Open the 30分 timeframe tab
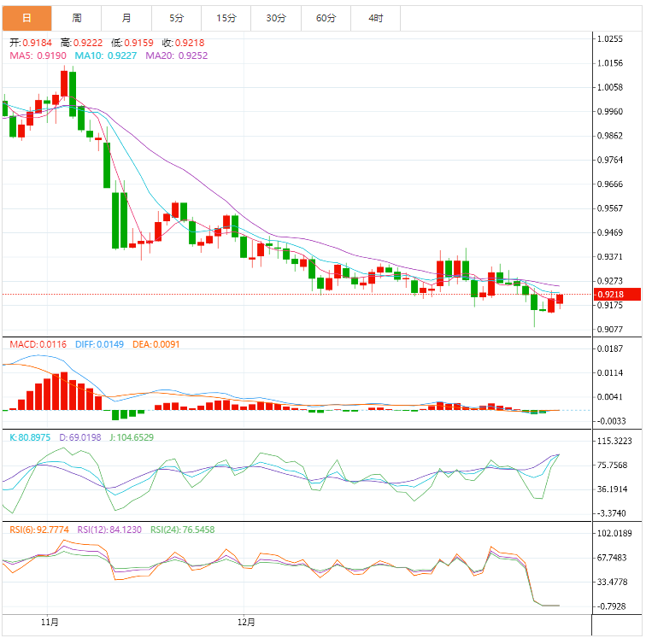The width and height of the screenshot is (646, 644). coord(276,18)
